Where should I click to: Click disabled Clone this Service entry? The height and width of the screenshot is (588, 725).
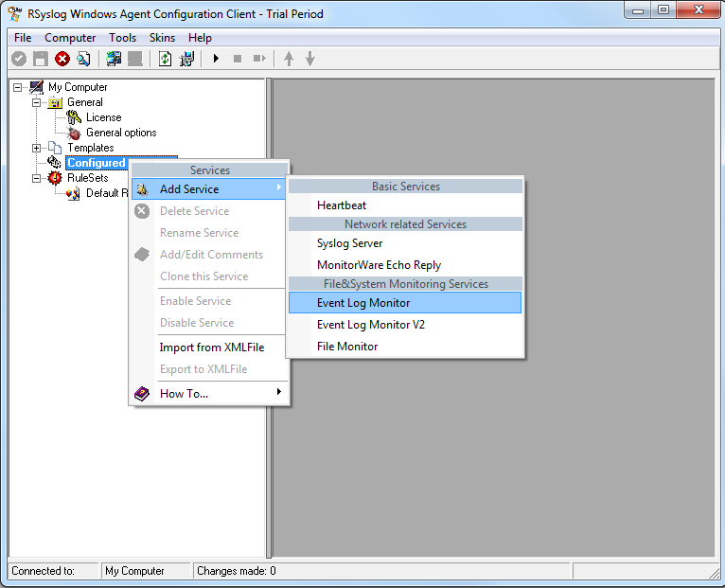point(208,276)
